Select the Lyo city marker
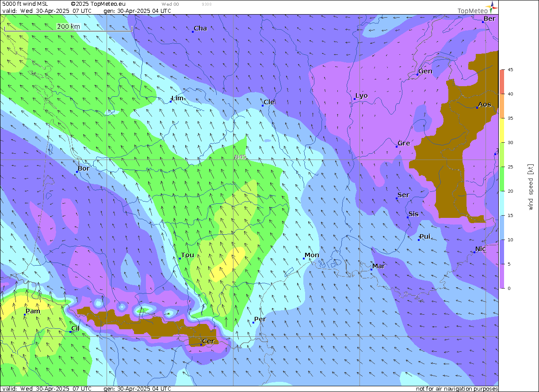The height and width of the screenshot is (392, 539). [x=355, y=99]
